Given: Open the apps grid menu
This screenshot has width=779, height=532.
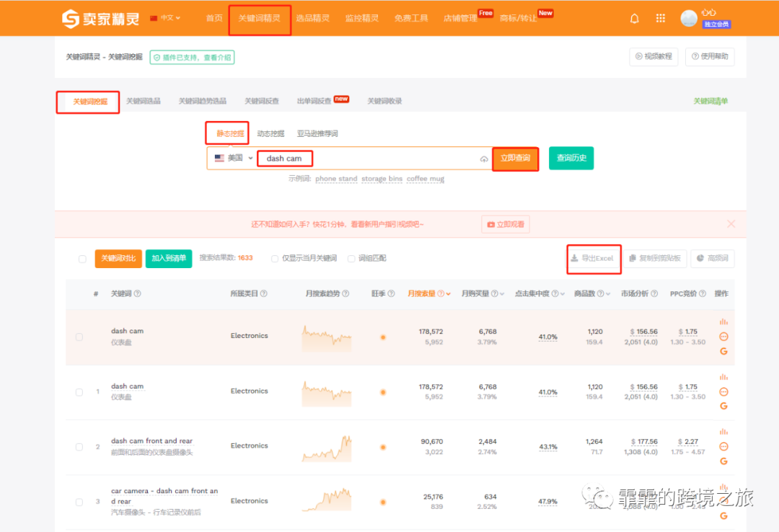Looking at the screenshot, I should point(660,18).
